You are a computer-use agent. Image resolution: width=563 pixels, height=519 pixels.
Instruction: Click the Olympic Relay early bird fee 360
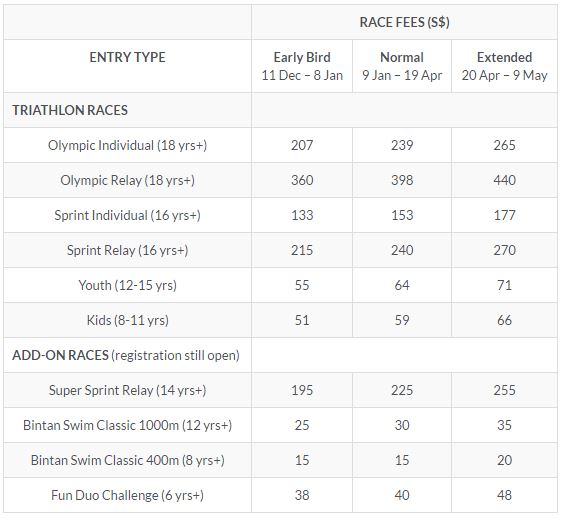coord(302,180)
